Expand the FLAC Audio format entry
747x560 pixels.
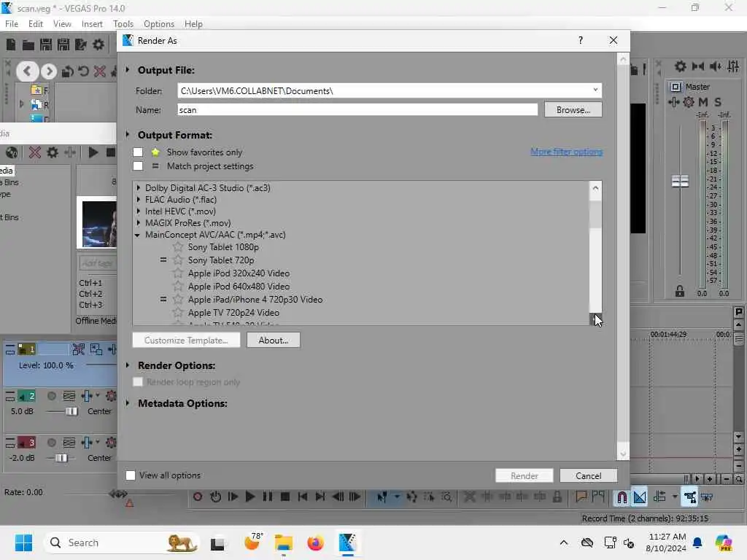pyautogui.click(x=138, y=200)
